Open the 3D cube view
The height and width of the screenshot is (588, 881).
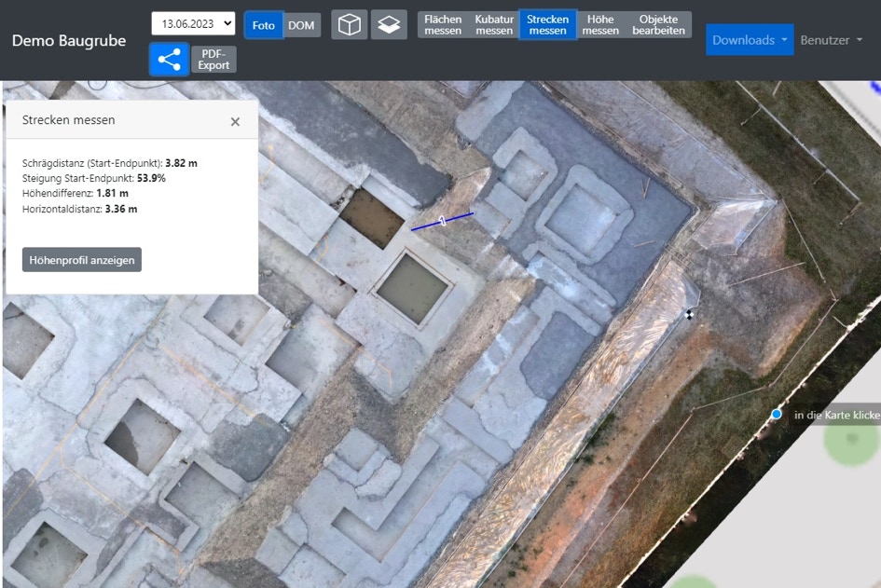(349, 25)
